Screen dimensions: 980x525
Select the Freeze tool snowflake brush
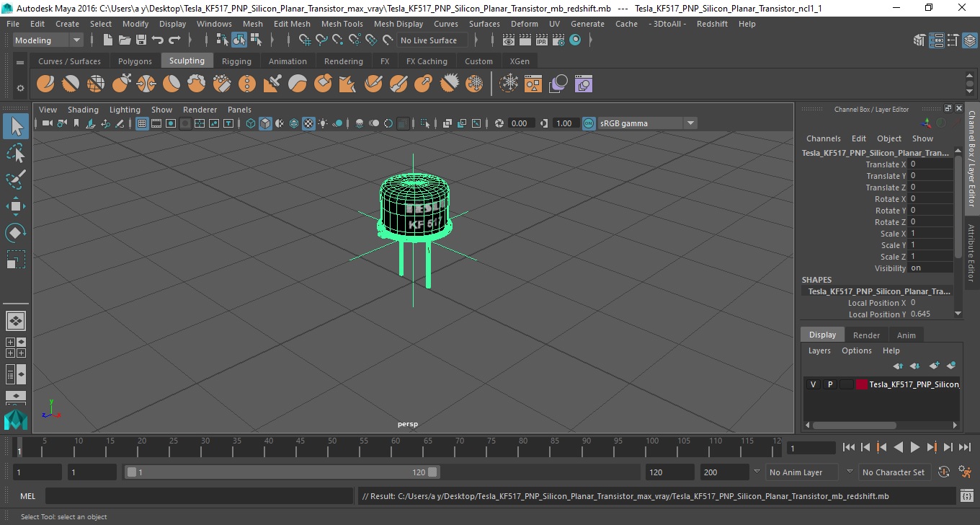[x=474, y=84]
